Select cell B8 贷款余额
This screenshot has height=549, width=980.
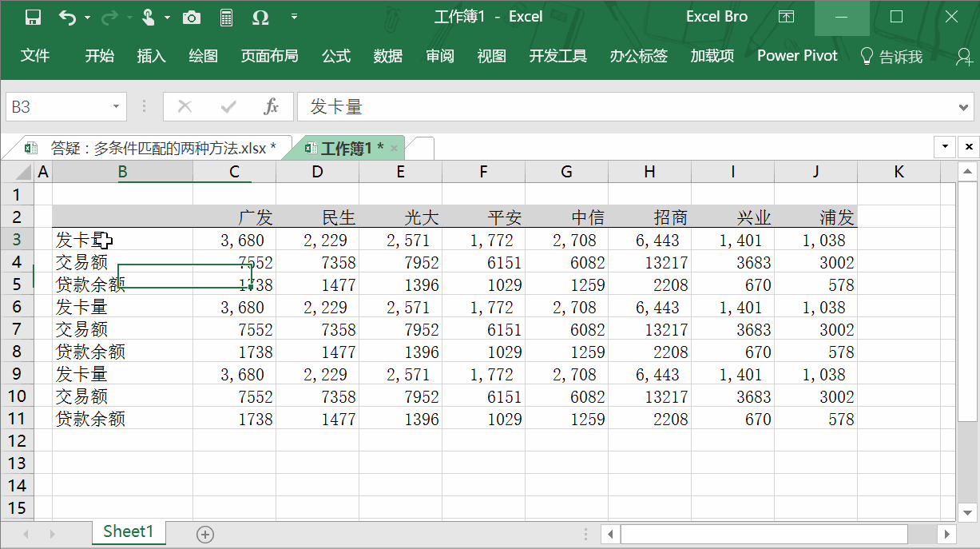coord(122,352)
